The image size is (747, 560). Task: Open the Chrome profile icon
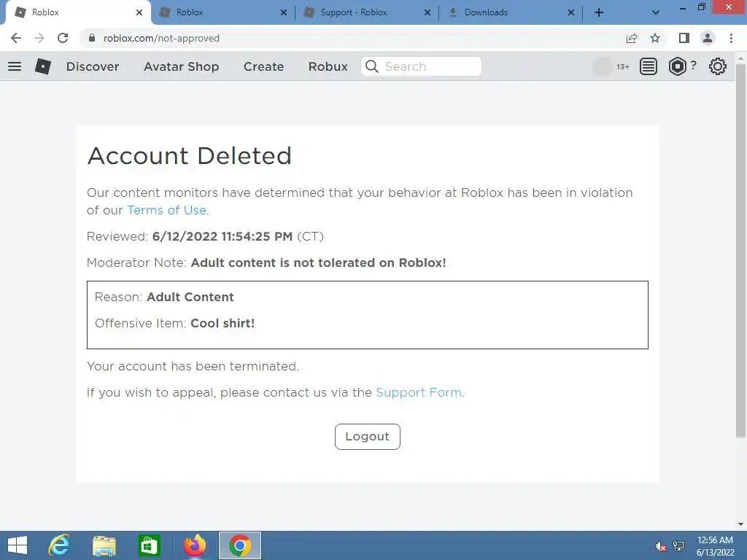click(708, 38)
